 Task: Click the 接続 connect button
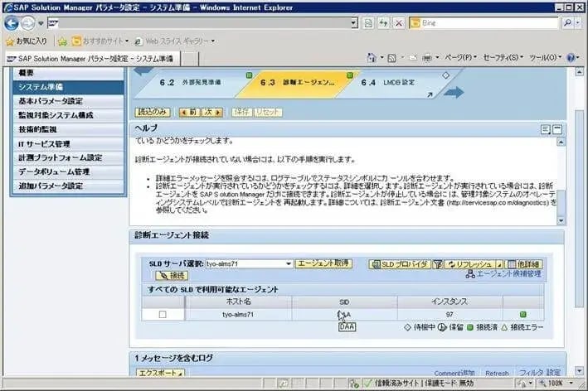tap(172, 276)
